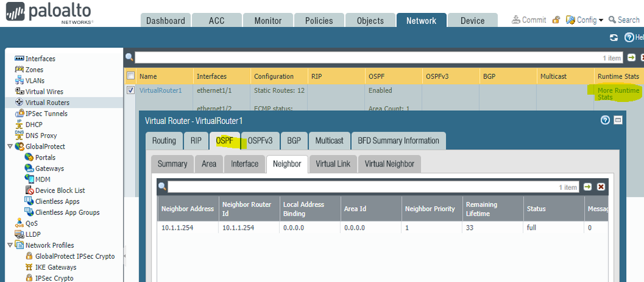Click the Gateways icon under GlobalProtect
The width and height of the screenshot is (644, 282).
[29, 168]
